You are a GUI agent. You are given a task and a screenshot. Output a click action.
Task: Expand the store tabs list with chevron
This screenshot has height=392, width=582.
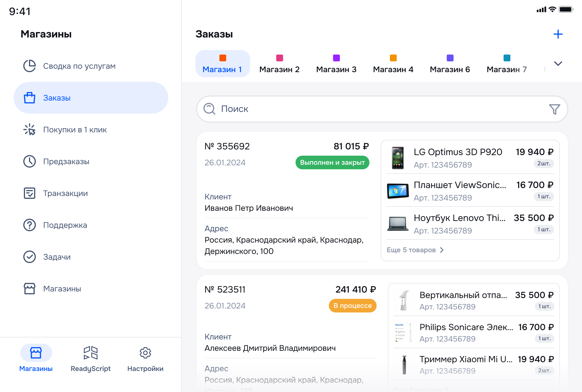[558, 64]
